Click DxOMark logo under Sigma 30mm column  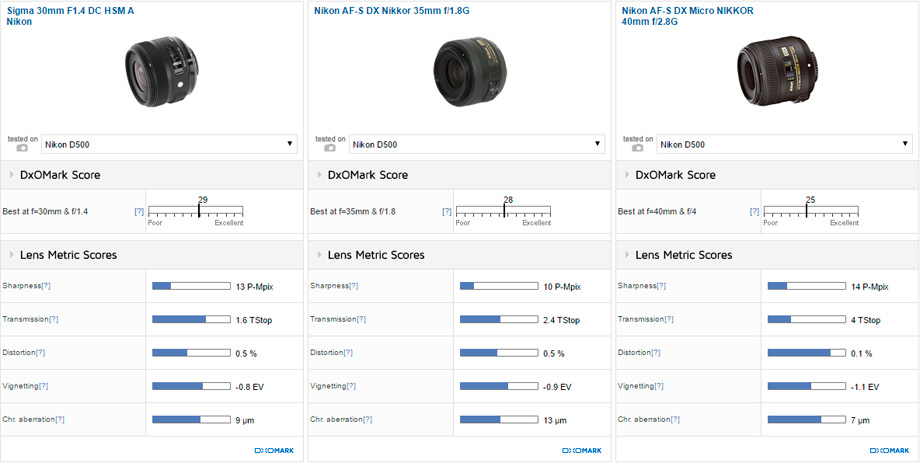(274, 450)
